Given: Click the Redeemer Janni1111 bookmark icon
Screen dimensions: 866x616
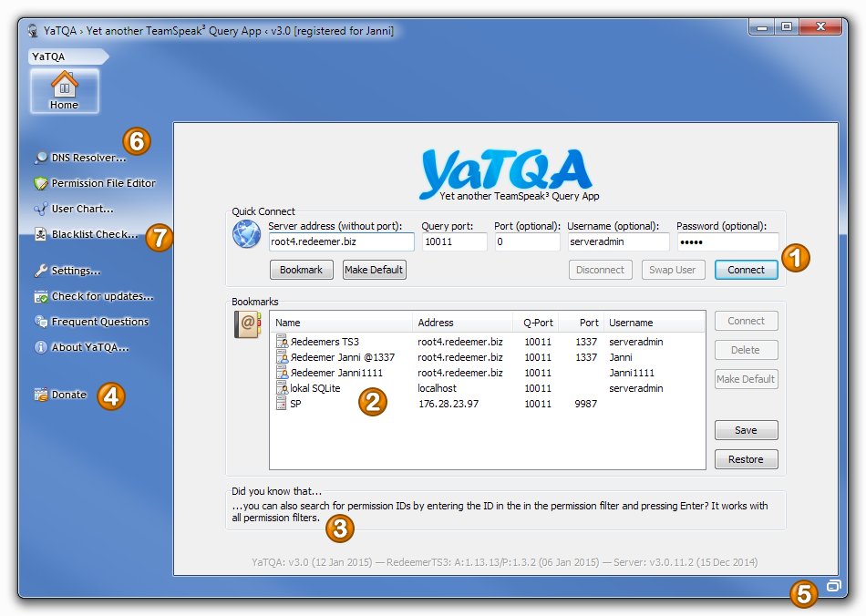Looking at the screenshot, I should pyautogui.click(x=283, y=373).
